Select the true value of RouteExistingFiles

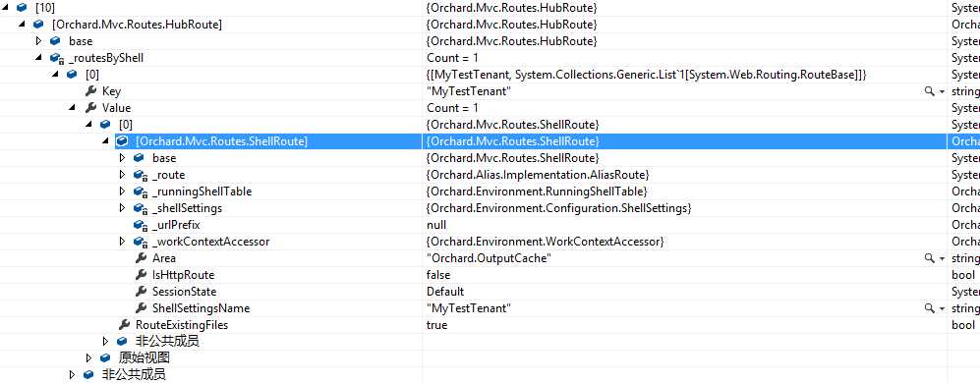coord(436,325)
